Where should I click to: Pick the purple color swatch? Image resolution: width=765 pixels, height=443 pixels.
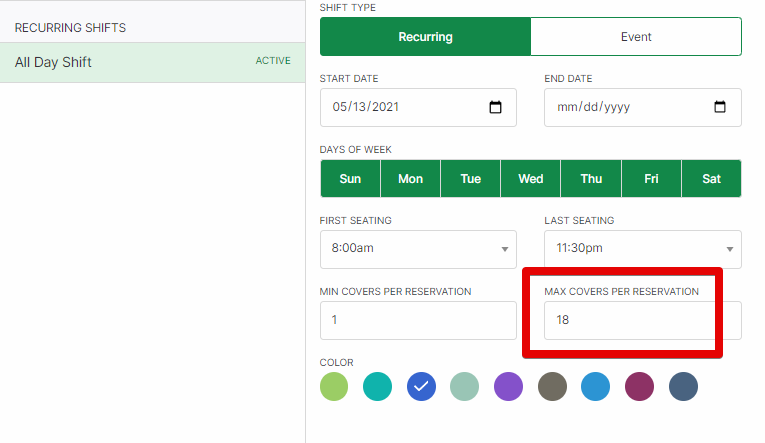(508, 386)
